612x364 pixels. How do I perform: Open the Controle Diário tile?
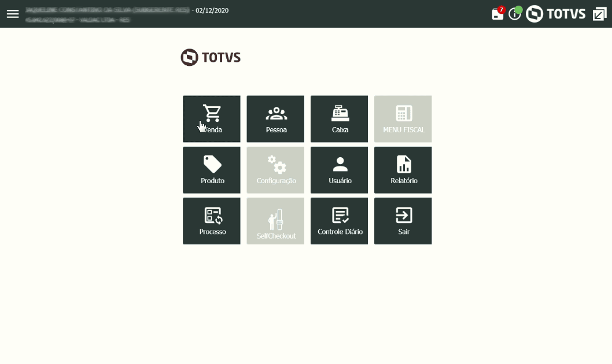coord(339,221)
